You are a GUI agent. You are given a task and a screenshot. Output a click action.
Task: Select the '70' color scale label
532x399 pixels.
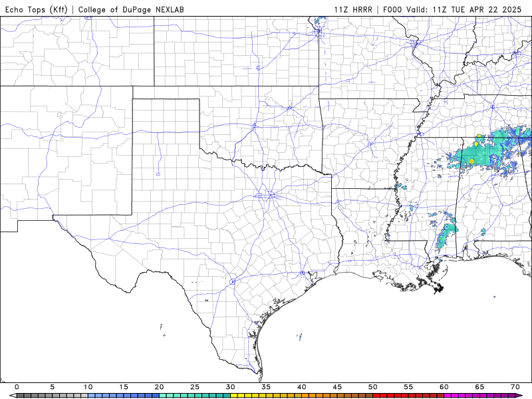coord(515,387)
